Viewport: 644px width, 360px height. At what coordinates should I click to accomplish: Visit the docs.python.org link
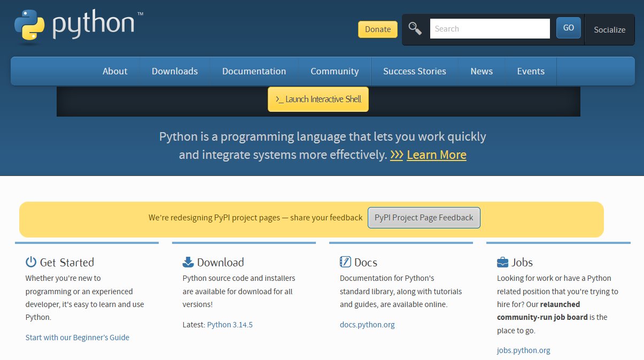coord(367,325)
